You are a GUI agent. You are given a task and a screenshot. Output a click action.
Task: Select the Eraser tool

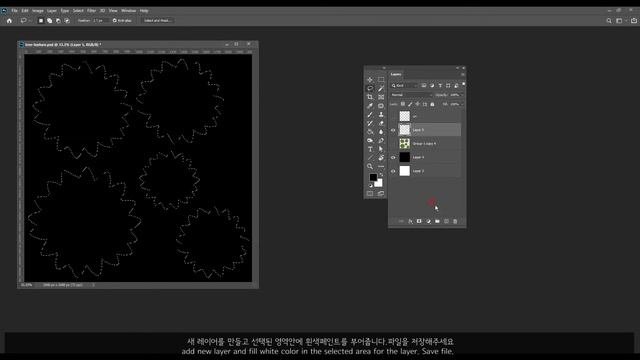(381, 123)
